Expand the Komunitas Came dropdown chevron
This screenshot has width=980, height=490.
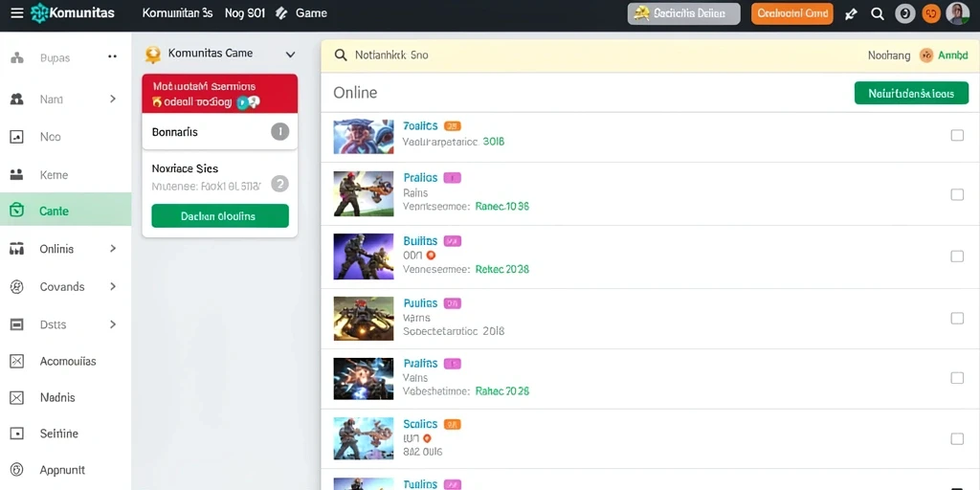point(290,55)
